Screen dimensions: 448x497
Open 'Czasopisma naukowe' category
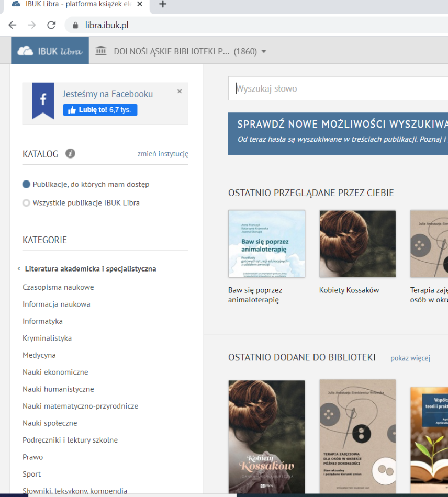click(58, 287)
